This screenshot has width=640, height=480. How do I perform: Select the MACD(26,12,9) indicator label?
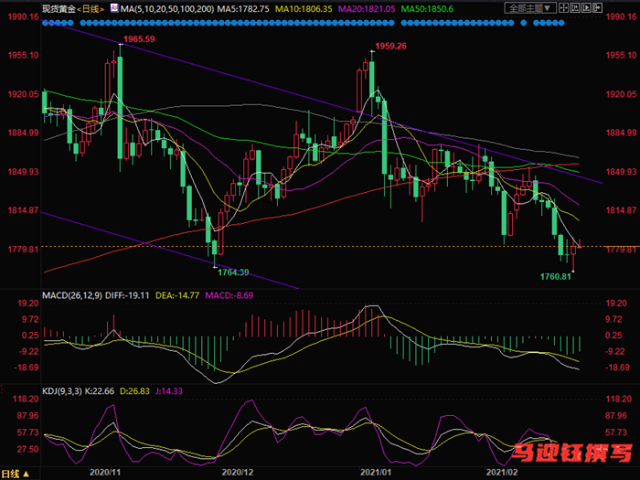[x=72, y=295]
